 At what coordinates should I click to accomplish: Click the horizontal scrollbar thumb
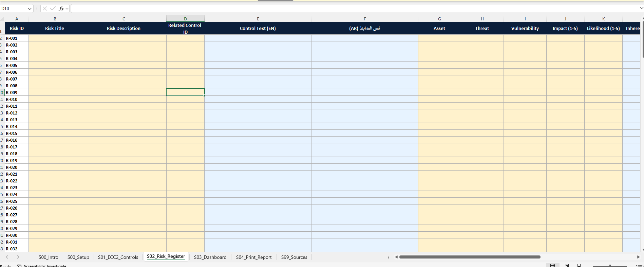click(470, 257)
